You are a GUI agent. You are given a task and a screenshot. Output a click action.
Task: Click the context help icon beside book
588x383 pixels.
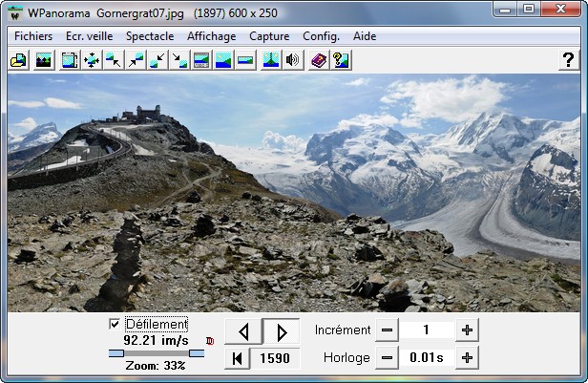coord(340,60)
